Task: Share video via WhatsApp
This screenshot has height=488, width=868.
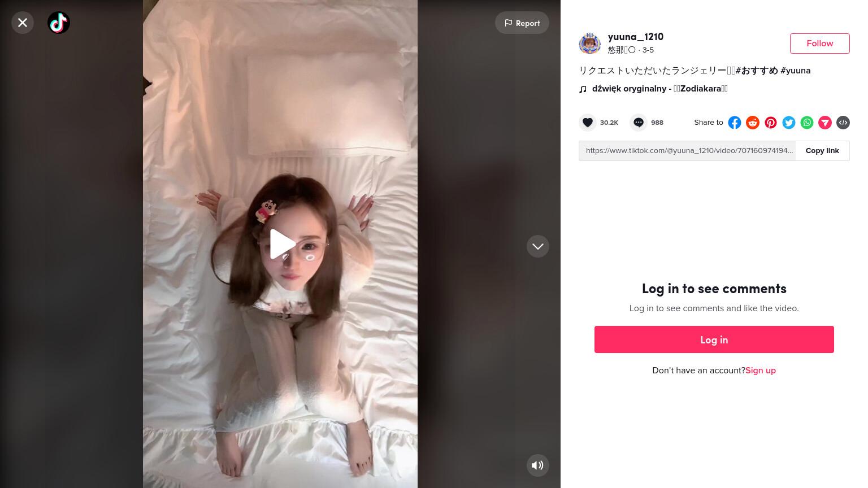Action: [807, 123]
